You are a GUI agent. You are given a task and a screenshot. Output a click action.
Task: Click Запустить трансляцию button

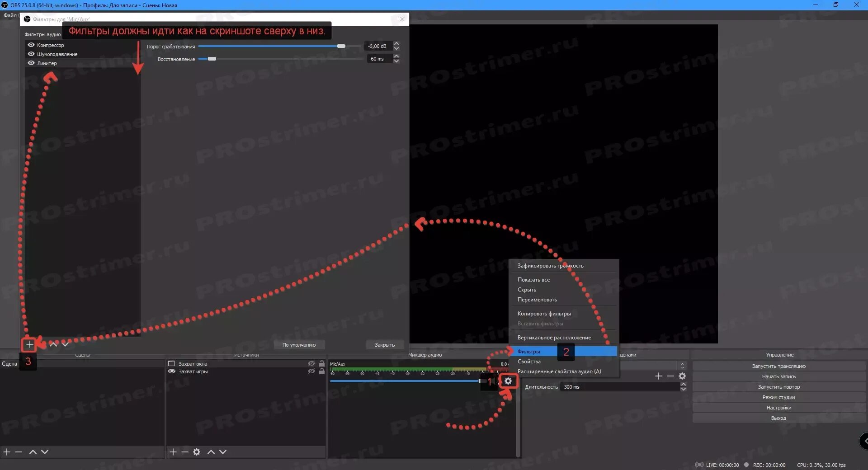[x=778, y=366]
